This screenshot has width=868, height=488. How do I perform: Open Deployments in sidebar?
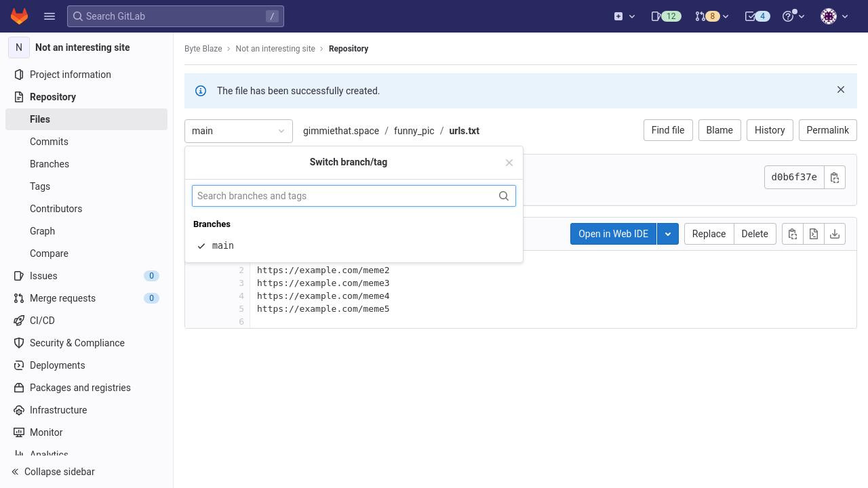(x=86, y=365)
